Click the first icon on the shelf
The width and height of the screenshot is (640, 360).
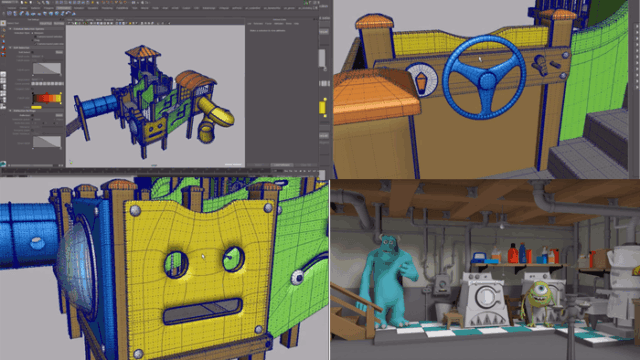pyautogui.click(x=9, y=13)
